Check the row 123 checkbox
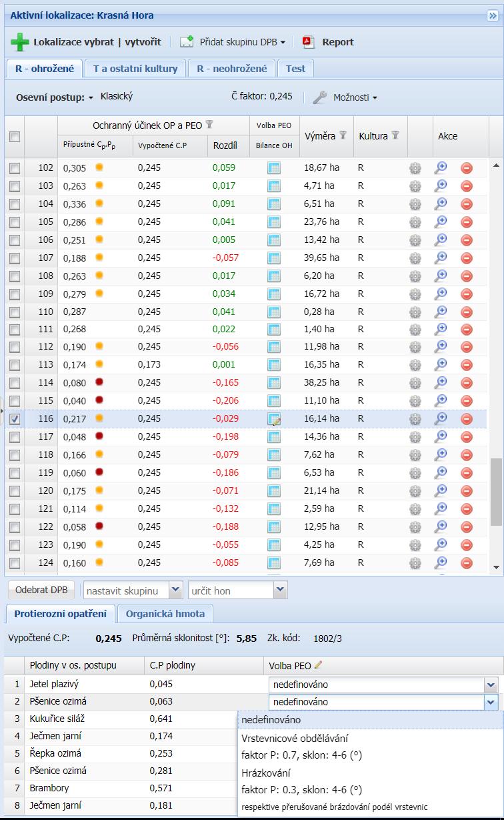 pos(15,545)
